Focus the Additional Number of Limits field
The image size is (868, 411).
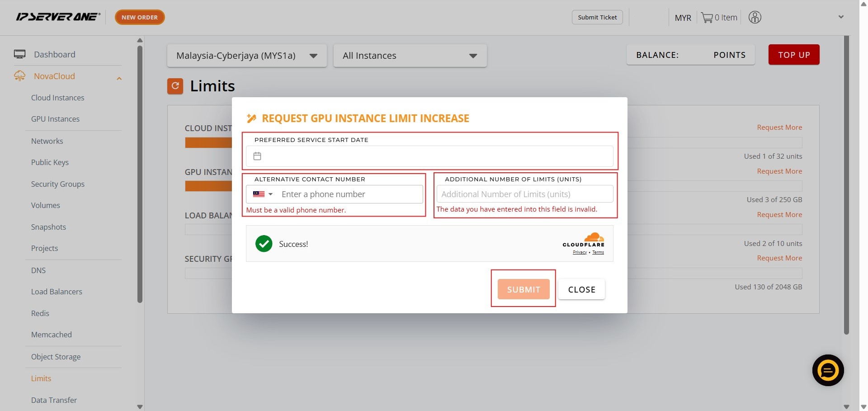524,194
